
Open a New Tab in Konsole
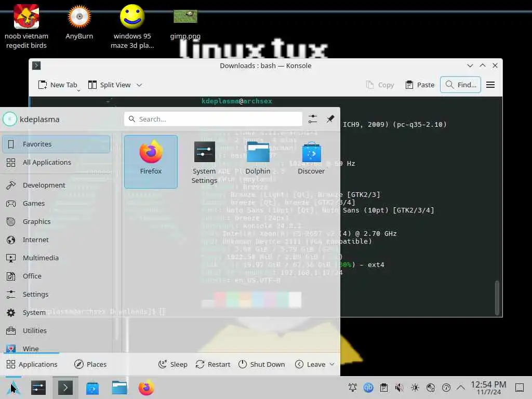[58, 85]
